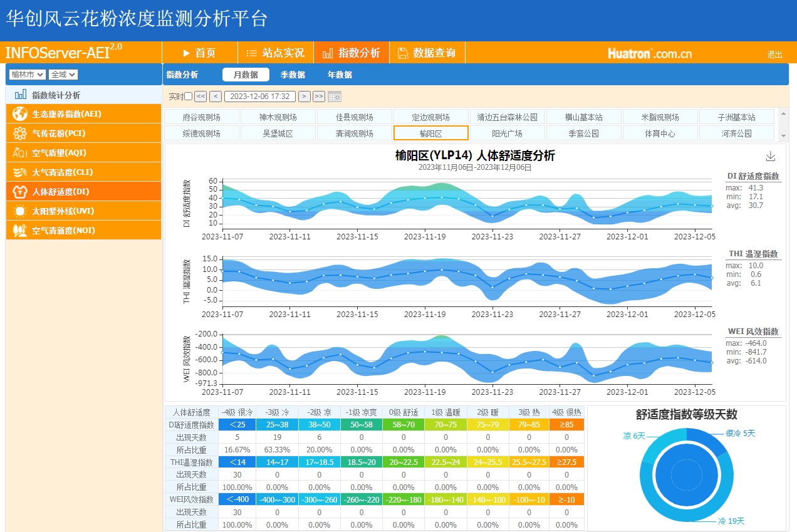Open the 榆林市 city dropdown

(x=28, y=74)
